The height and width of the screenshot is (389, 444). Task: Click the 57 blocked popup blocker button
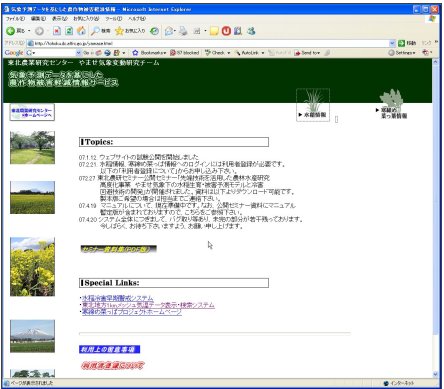185,53
